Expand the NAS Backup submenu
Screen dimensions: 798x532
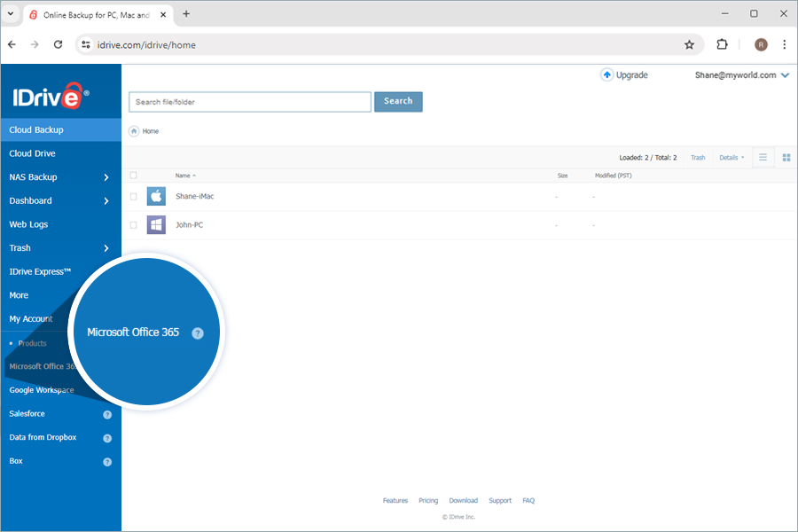pyautogui.click(x=106, y=177)
